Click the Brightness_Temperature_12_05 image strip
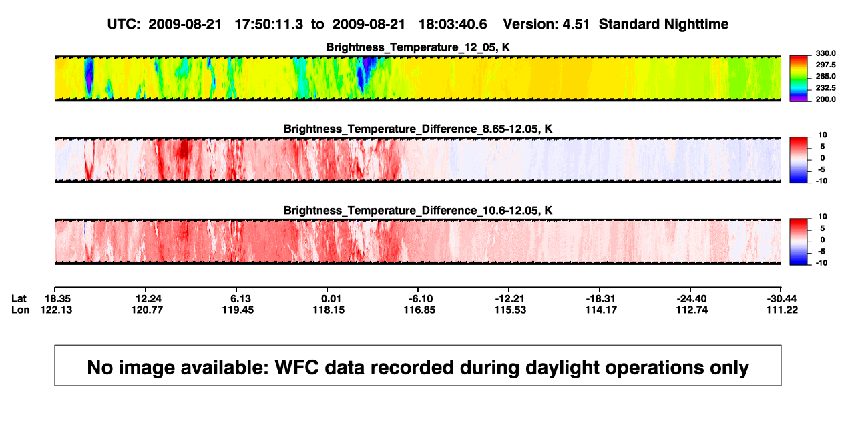The image size is (868, 445). [x=418, y=78]
